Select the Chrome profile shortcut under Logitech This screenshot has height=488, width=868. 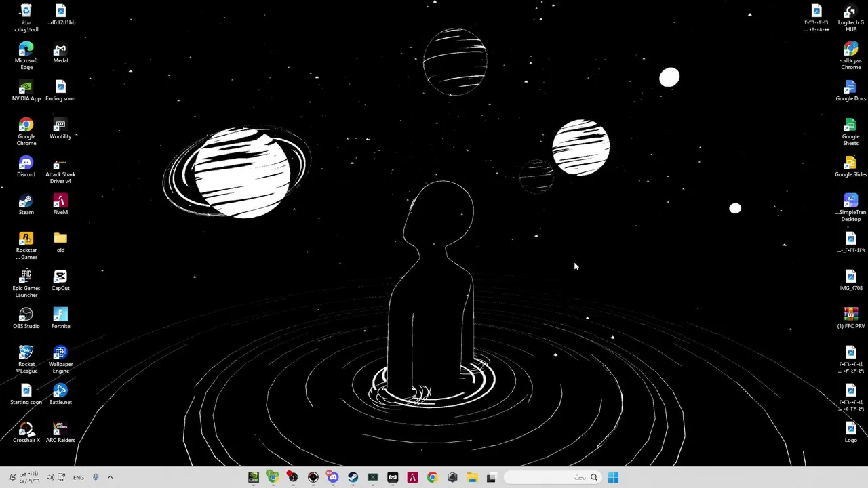pos(850,56)
